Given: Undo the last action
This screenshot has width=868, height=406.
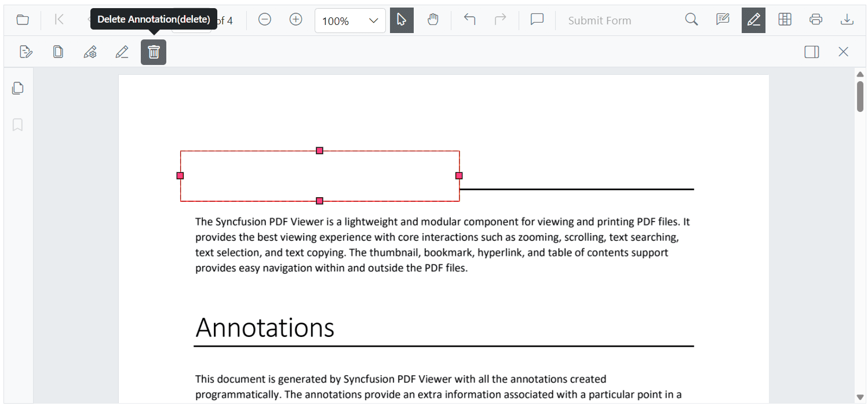Looking at the screenshot, I should (x=470, y=20).
